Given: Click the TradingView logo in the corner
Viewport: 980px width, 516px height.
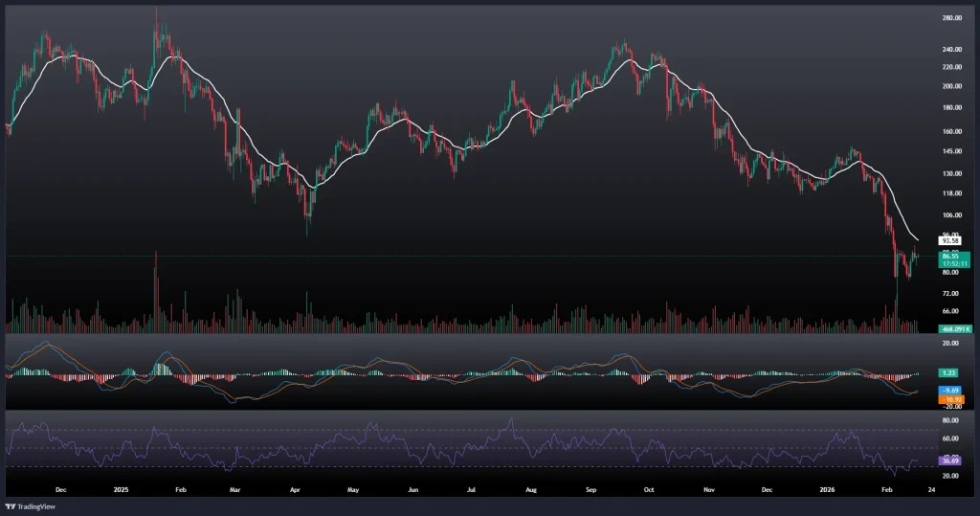Looking at the screenshot, I should coord(29,505).
